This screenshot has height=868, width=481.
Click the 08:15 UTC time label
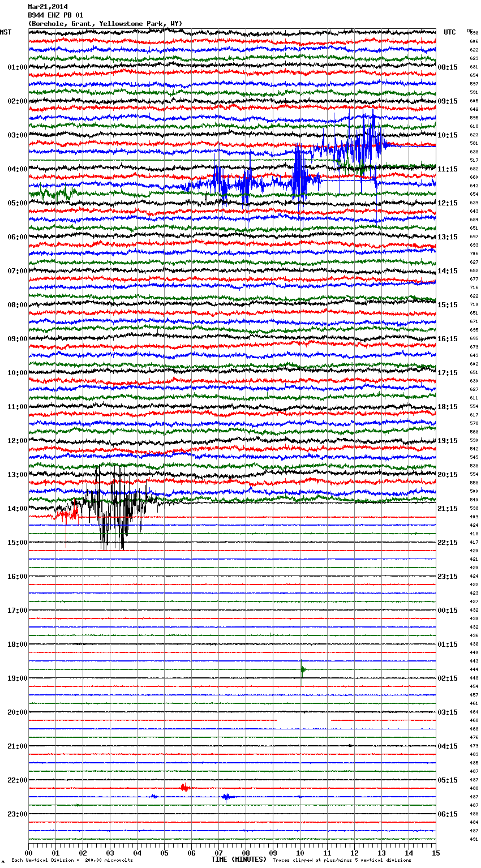[448, 67]
